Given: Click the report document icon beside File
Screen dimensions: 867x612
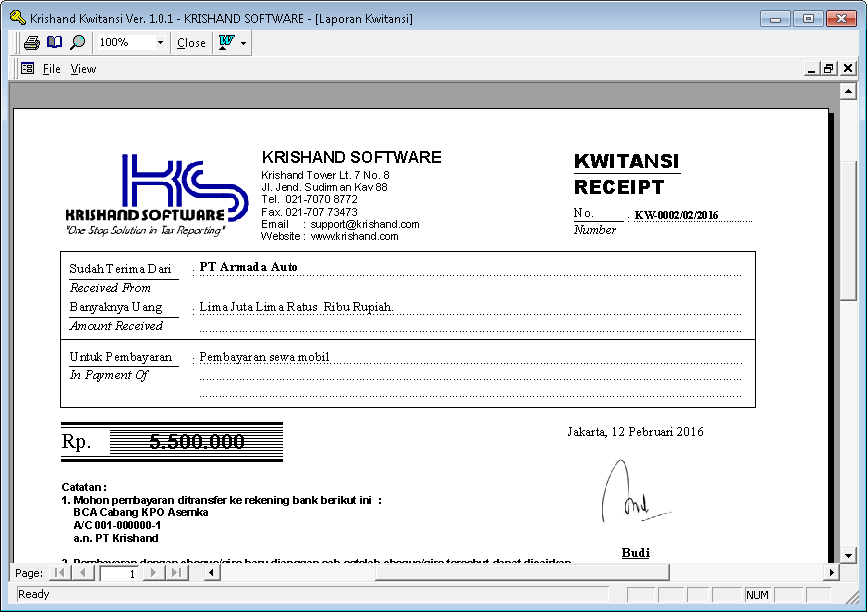Looking at the screenshot, I should (x=27, y=69).
